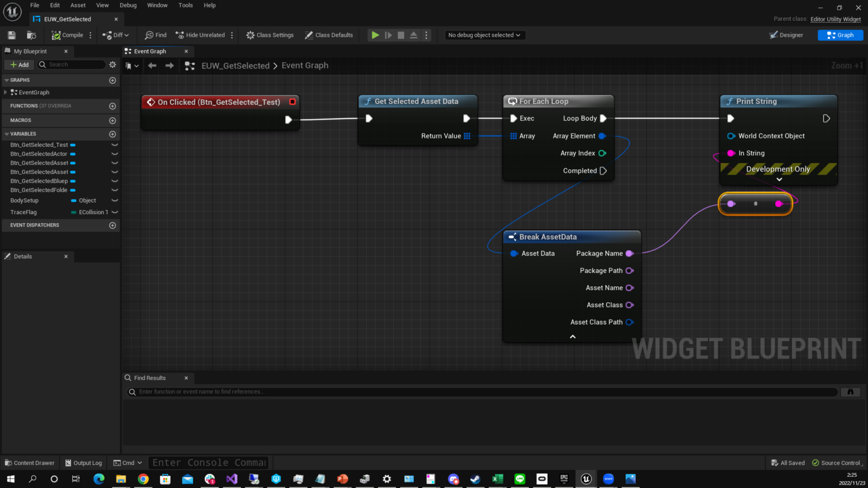Open the Debug menu
The image size is (868, 488).
pos(128,5)
